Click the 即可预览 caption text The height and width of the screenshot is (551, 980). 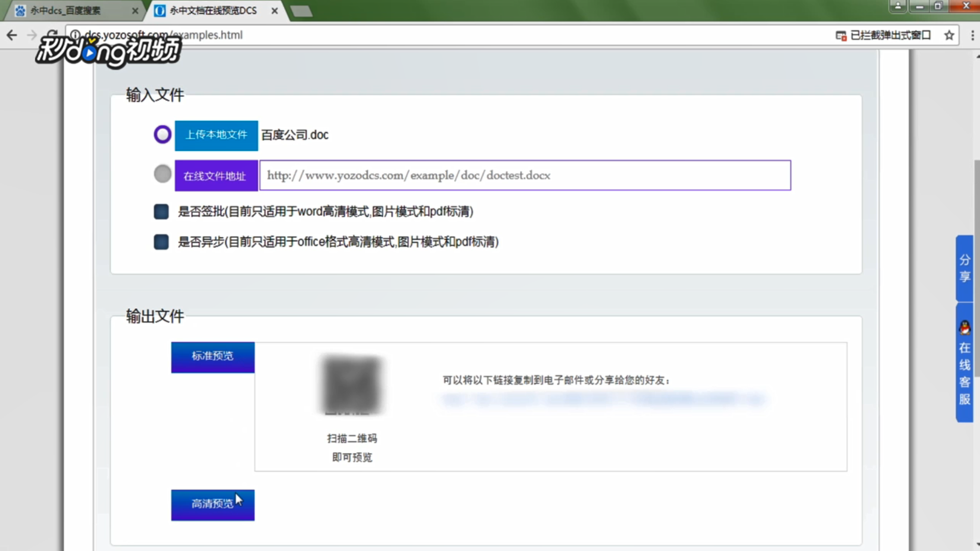[x=352, y=457]
